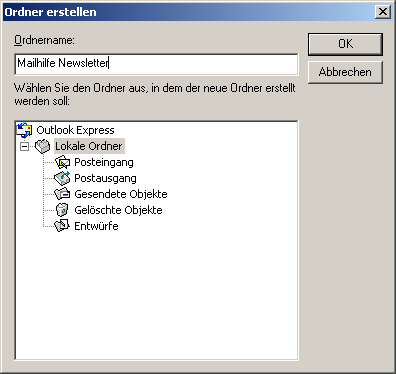Cancel with the Abbrechen button

(345, 72)
